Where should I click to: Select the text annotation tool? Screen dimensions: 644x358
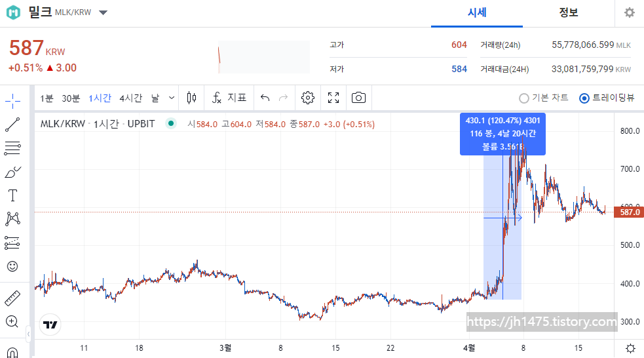[x=12, y=195]
